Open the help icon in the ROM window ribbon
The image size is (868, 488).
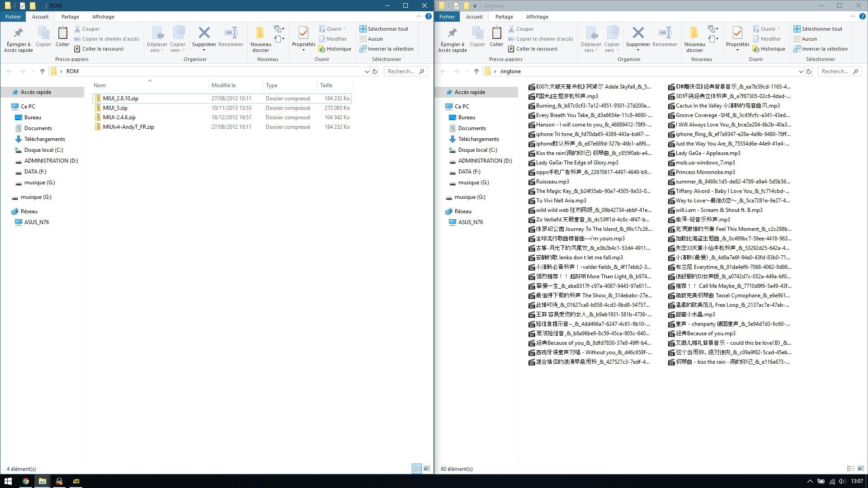point(428,17)
